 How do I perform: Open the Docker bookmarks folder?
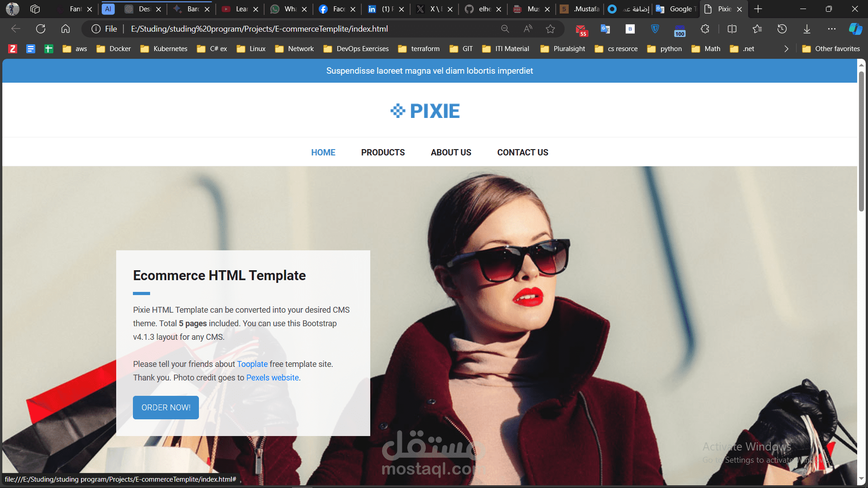coord(113,49)
